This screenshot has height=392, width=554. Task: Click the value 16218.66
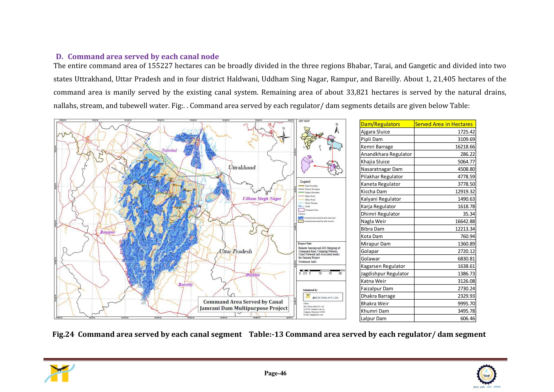pyautogui.click(x=465, y=147)
